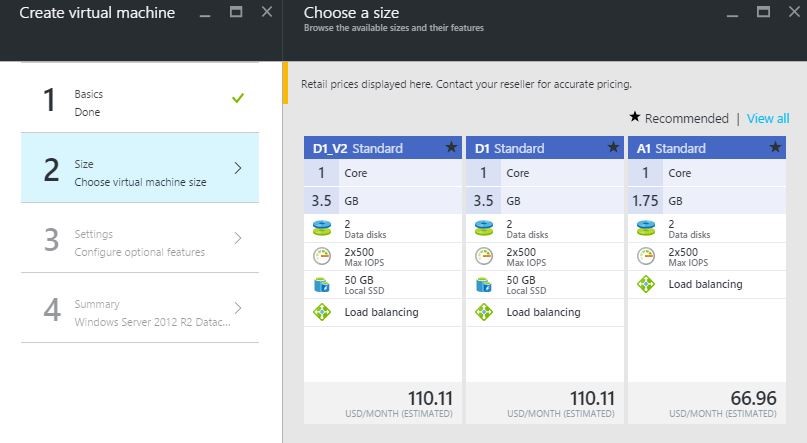Screen dimensions: 807x443
Task: Select step 1 Basics
Action: click(139, 98)
